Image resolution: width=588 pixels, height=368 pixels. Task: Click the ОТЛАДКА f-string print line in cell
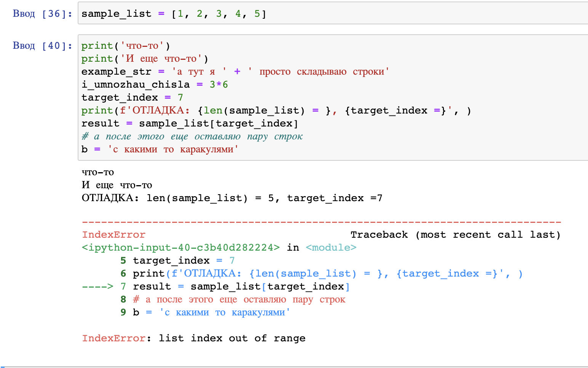(276, 110)
